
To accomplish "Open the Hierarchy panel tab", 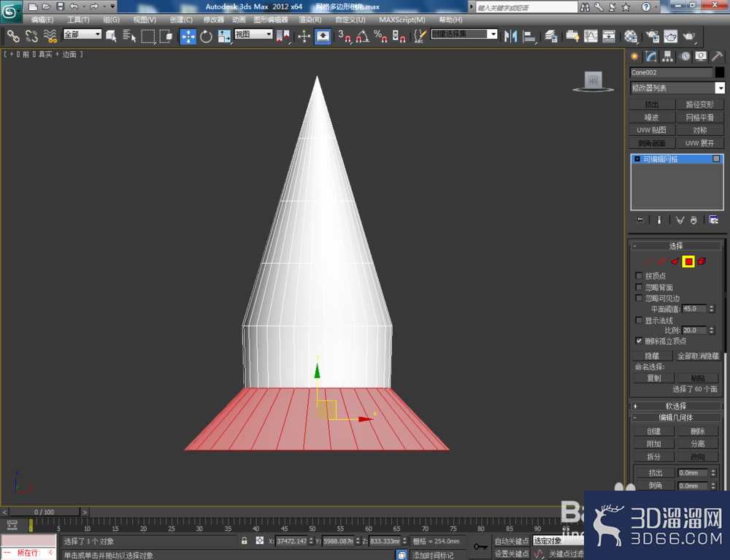I will point(668,57).
